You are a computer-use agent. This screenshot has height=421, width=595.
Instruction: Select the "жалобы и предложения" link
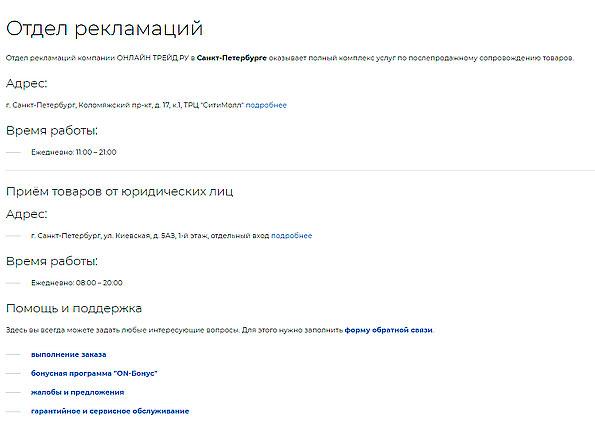(x=77, y=393)
